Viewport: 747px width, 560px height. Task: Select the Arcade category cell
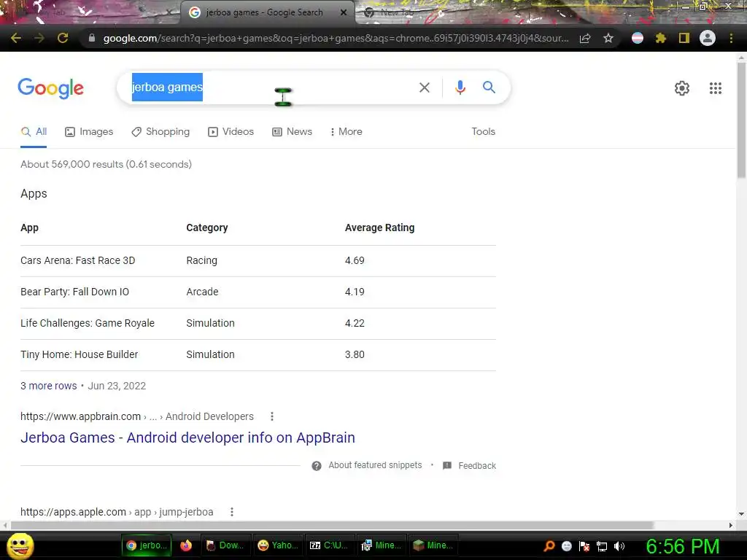tap(203, 292)
